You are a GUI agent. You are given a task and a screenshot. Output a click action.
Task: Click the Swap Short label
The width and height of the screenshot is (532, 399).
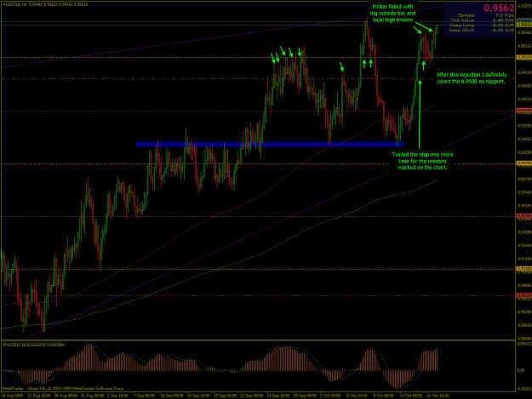[461, 30]
